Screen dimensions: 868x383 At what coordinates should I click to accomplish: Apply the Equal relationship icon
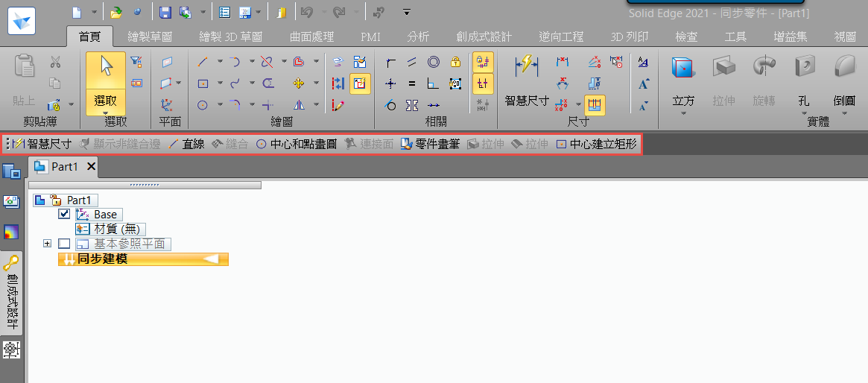click(x=412, y=83)
